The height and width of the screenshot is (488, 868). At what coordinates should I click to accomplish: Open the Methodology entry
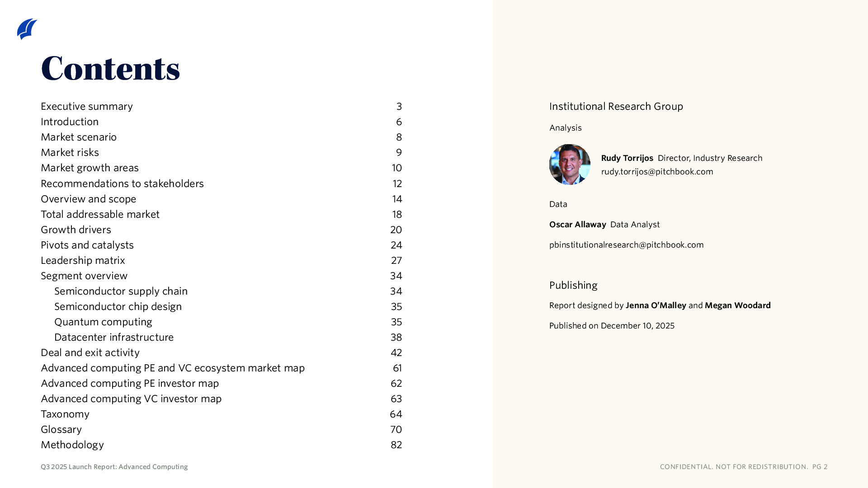pos(72,445)
